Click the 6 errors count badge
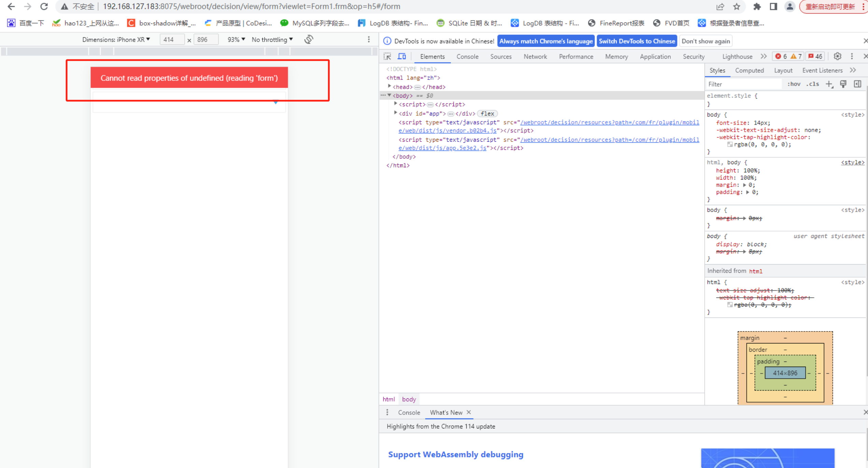Image resolution: width=868 pixels, height=468 pixels. 781,56
